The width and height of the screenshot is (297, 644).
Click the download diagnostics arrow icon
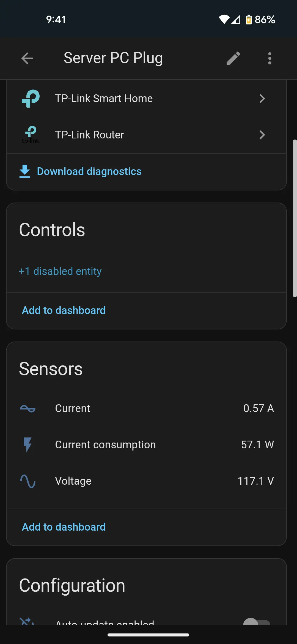click(25, 171)
